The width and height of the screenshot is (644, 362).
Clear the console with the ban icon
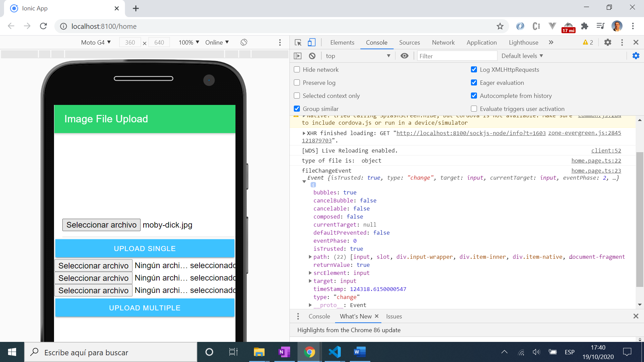coord(312,56)
